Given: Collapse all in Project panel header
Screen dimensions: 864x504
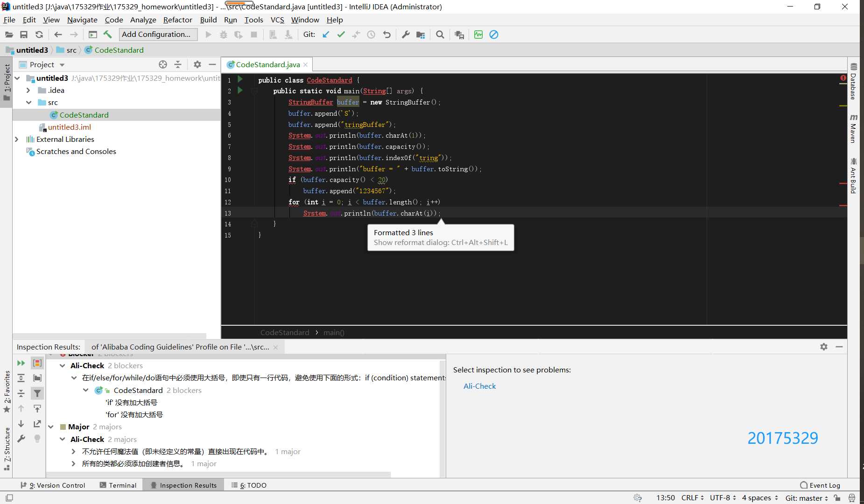Looking at the screenshot, I should [x=178, y=64].
